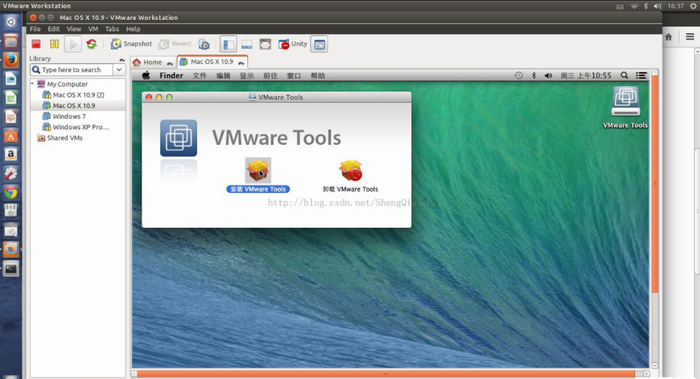This screenshot has height=379, width=700.
Task: Open the 帮助 menu in Finder
Action: click(x=318, y=76)
